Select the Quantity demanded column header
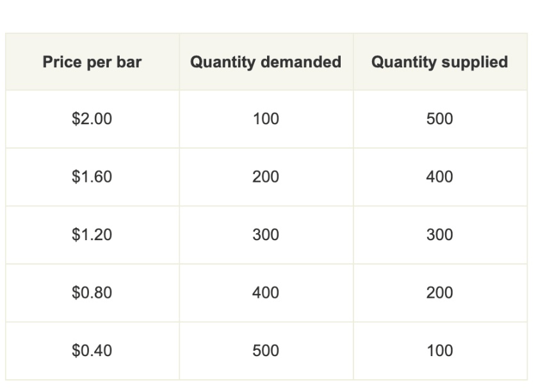This screenshot has height=392, width=543. coord(266,62)
